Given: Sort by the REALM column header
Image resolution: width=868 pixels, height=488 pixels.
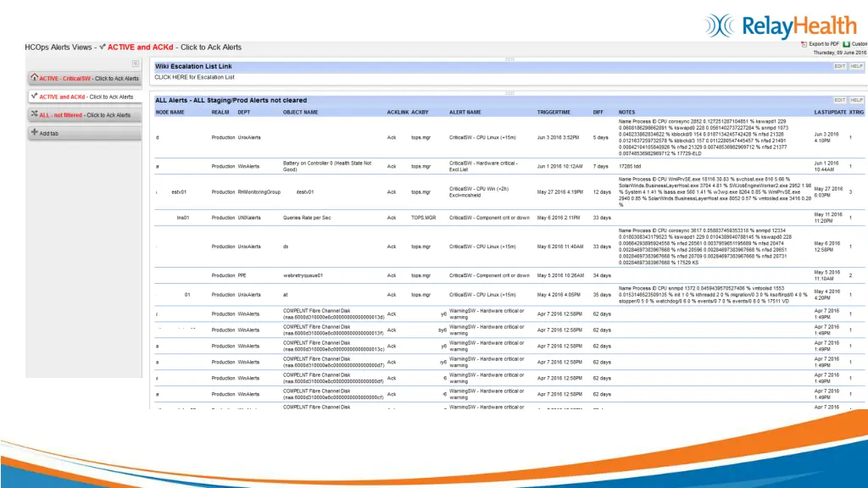Looking at the screenshot, I should pos(220,113).
